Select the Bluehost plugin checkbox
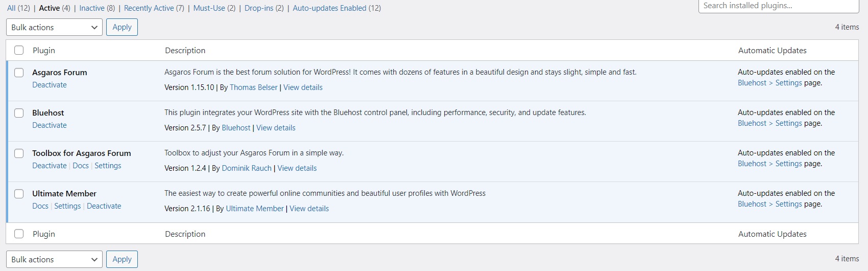Screen dimensions: 868x271 [19, 113]
